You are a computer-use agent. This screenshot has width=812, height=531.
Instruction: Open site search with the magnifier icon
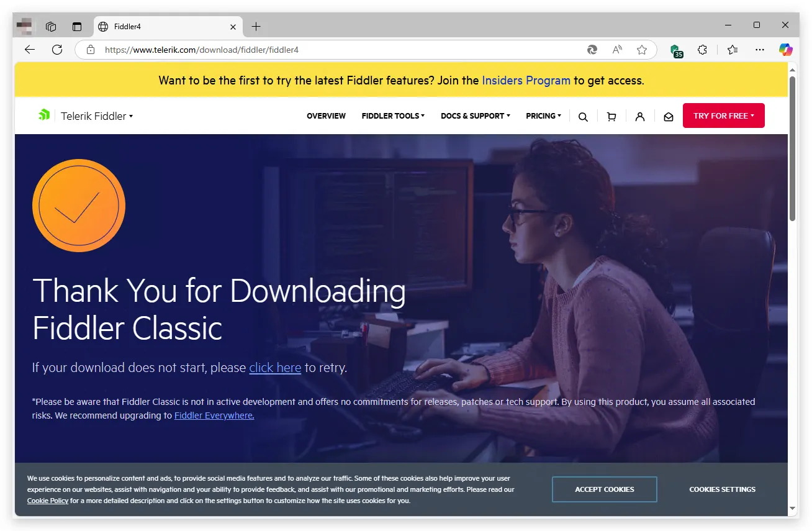583,117
